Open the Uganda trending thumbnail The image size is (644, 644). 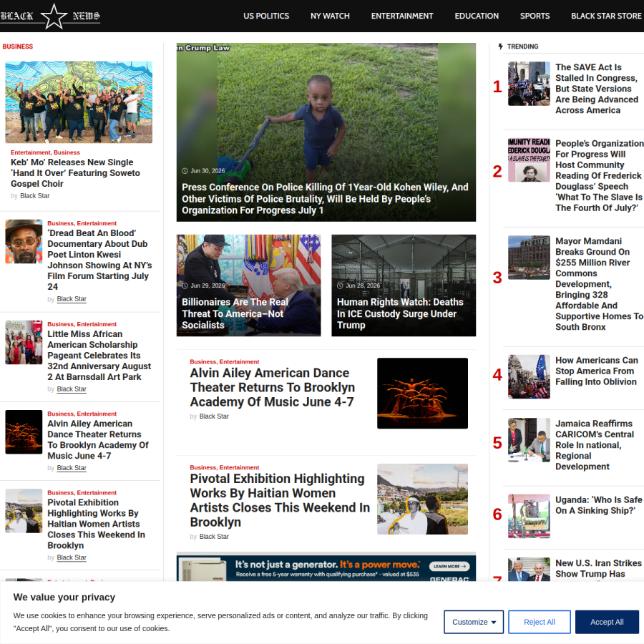point(529,516)
